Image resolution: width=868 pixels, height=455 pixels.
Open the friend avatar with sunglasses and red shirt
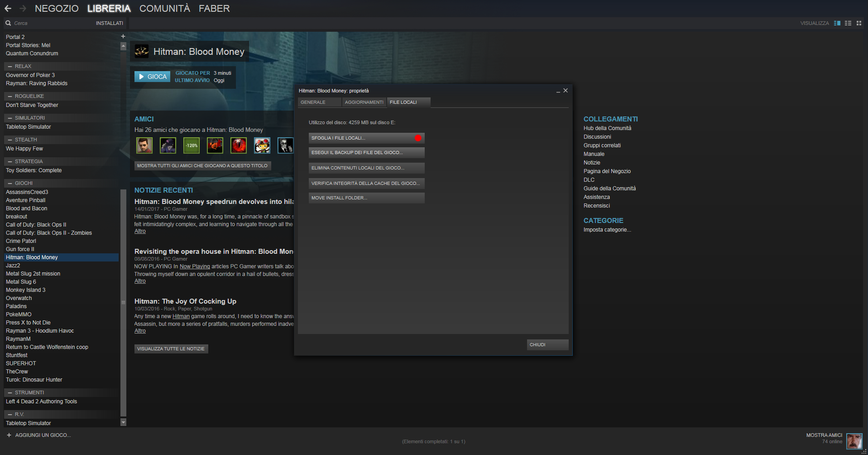point(144,145)
